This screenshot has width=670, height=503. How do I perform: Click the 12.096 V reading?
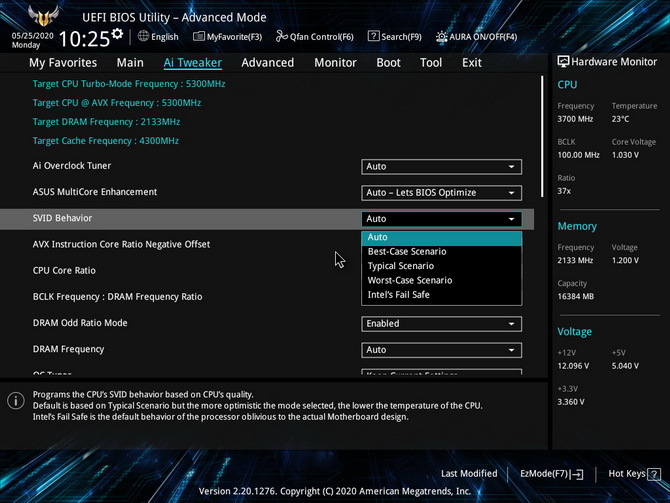(573, 366)
